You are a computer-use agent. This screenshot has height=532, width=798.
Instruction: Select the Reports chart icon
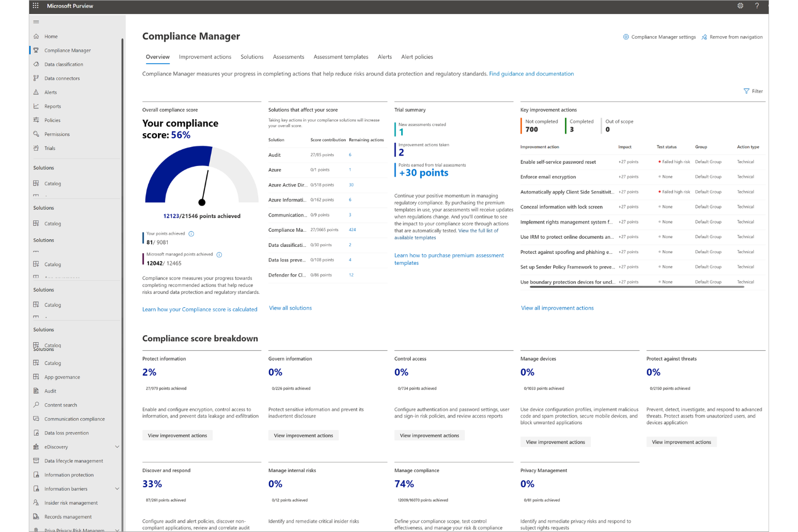(x=36, y=106)
